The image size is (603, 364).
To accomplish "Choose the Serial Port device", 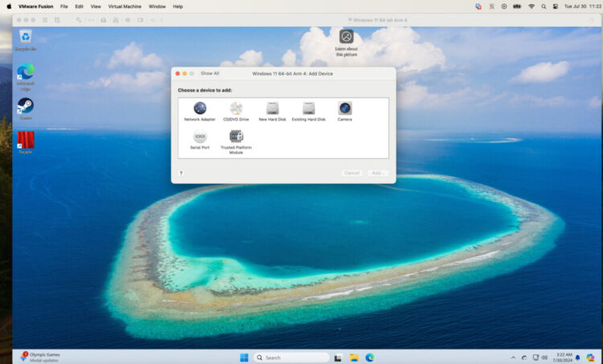I will pyautogui.click(x=199, y=137).
